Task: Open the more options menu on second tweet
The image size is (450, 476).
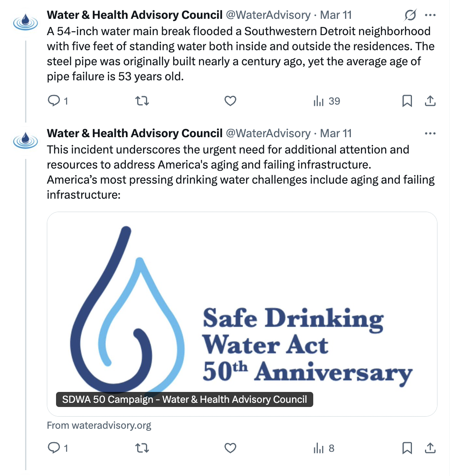Action: tap(430, 133)
